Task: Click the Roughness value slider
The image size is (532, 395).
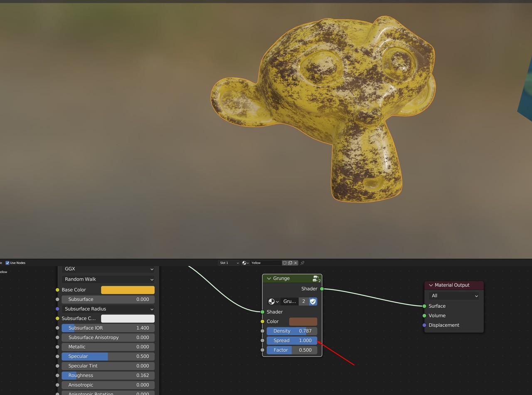Action: (108, 375)
